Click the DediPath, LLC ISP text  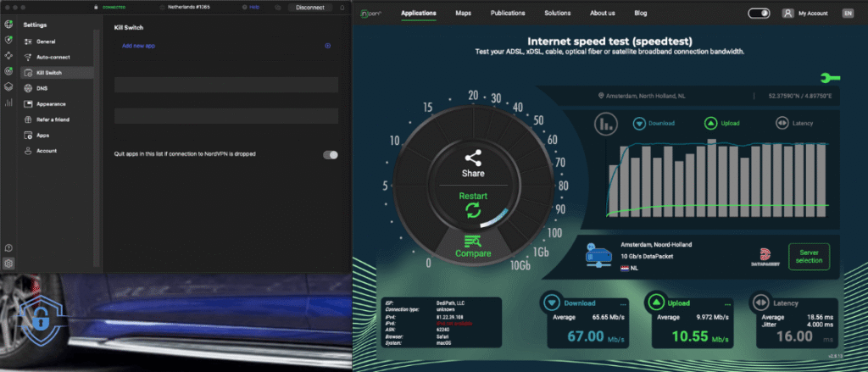[450, 304]
